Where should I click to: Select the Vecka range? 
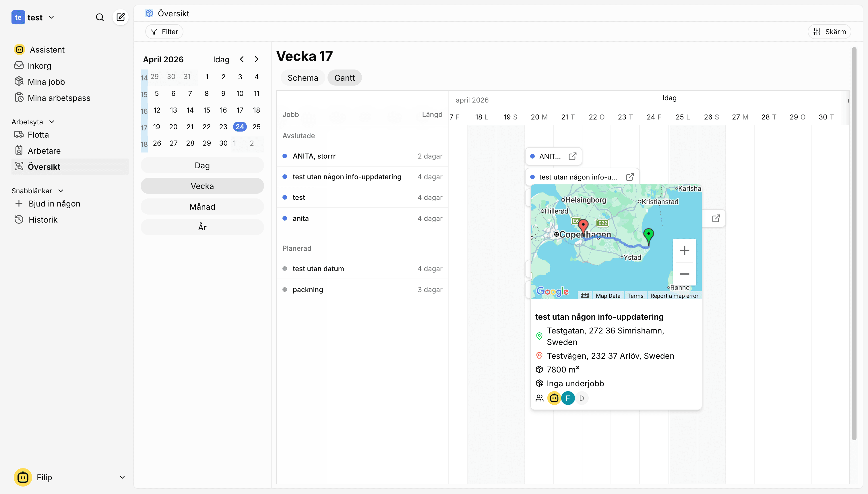(202, 186)
